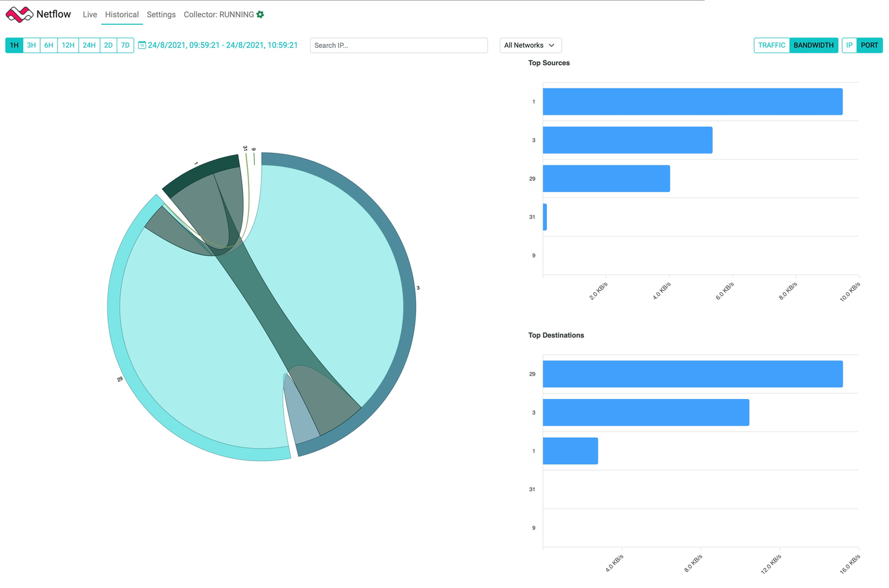Switch to the Live tab
889x588 pixels.
(x=89, y=15)
